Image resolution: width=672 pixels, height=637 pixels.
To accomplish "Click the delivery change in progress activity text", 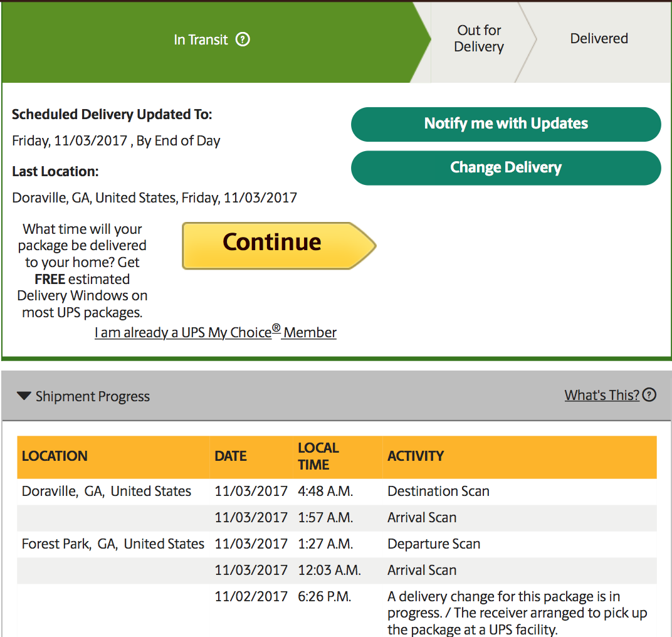I will 517,613.
